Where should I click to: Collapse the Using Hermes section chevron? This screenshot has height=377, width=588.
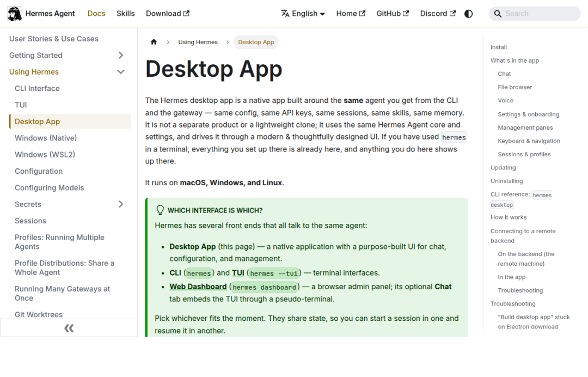point(121,72)
